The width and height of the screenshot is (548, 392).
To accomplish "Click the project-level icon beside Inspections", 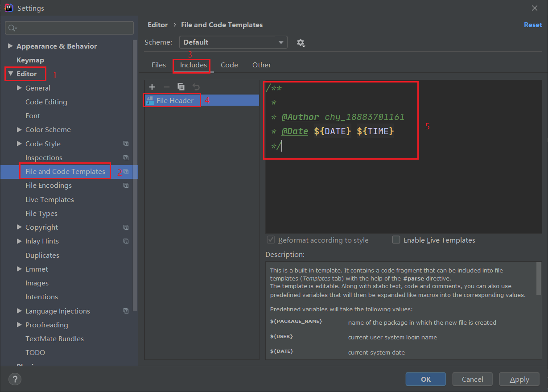I will coord(126,157).
